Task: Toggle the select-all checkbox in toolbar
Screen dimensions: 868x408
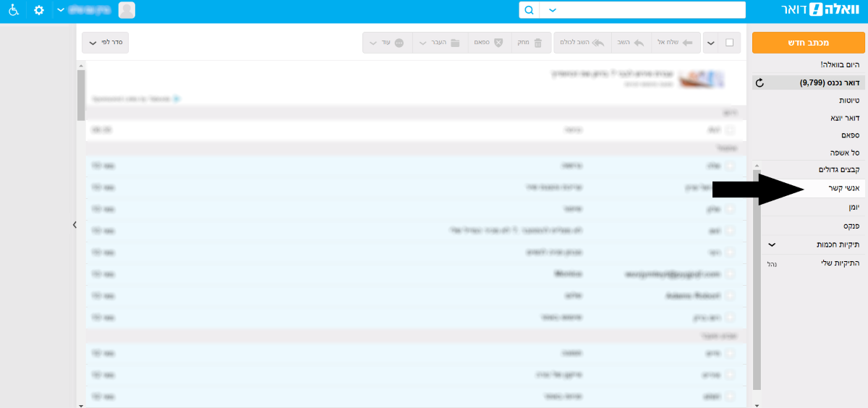Action: coord(729,43)
